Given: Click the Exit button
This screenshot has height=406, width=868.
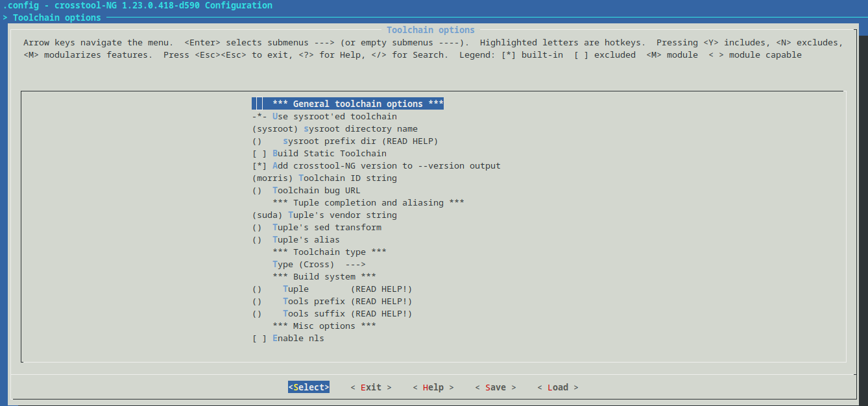Looking at the screenshot, I should point(371,387).
